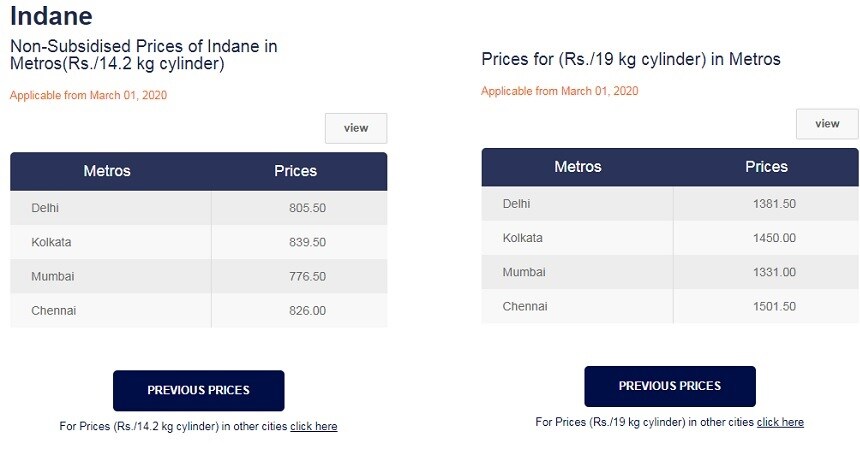Click the Indane page heading

[51, 16]
